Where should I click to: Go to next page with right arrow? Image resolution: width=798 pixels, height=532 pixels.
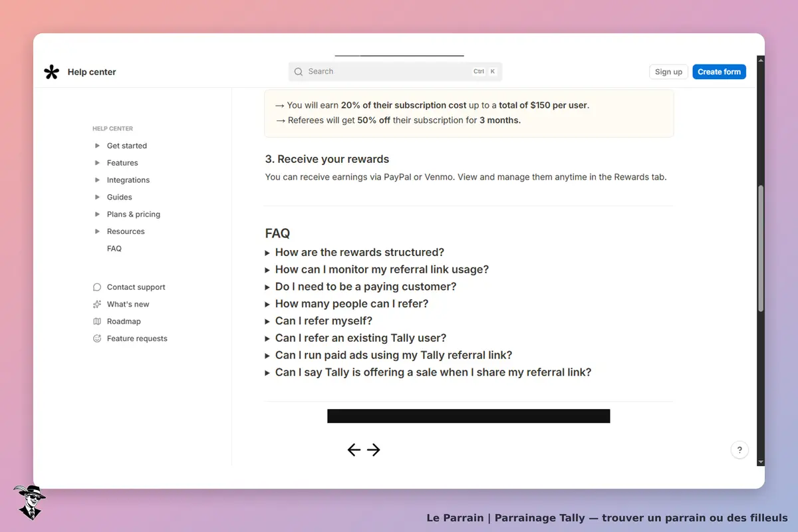[374, 450]
